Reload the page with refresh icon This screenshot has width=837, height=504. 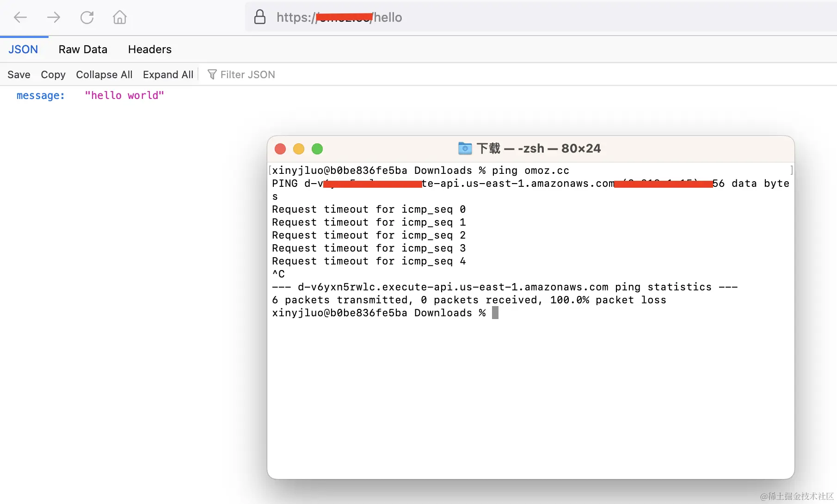point(87,18)
